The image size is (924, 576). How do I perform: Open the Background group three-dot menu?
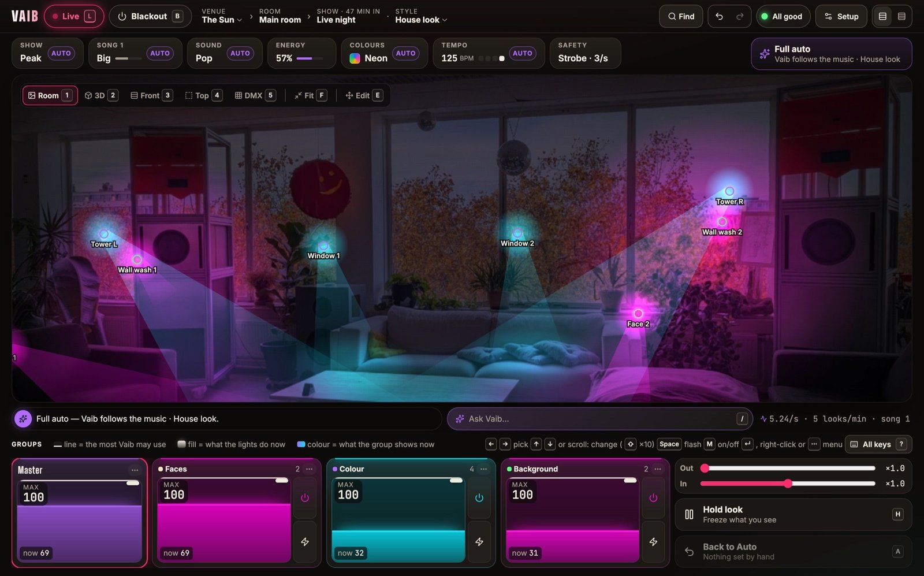point(658,469)
